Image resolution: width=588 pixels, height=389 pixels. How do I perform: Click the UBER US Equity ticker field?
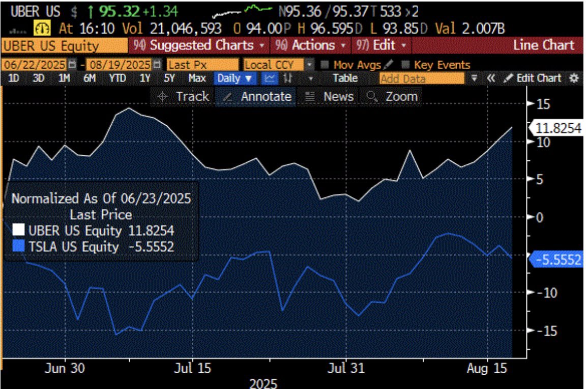[x=64, y=46]
